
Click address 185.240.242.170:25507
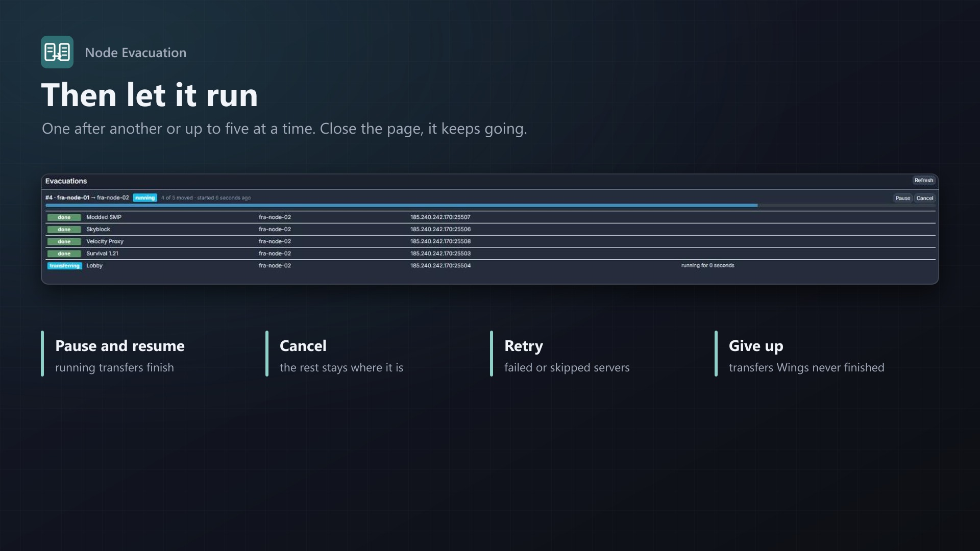pyautogui.click(x=440, y=217)
